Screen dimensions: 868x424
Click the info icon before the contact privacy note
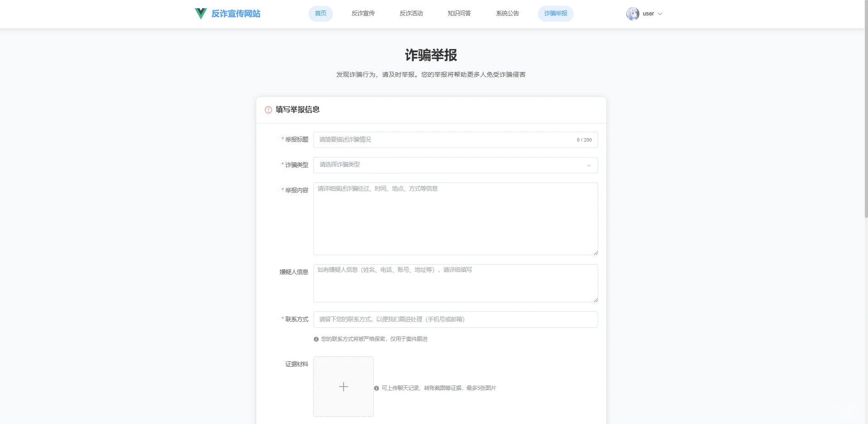316,339
